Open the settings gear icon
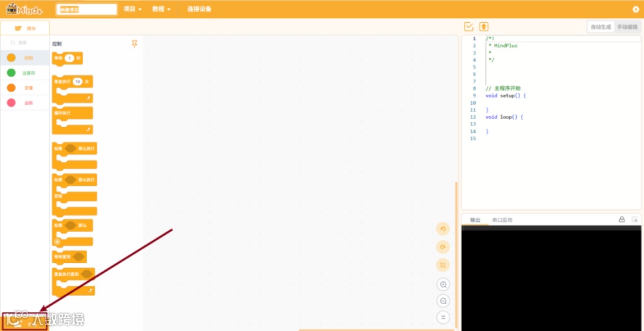644x331 pixels. (x=635, y=9)
